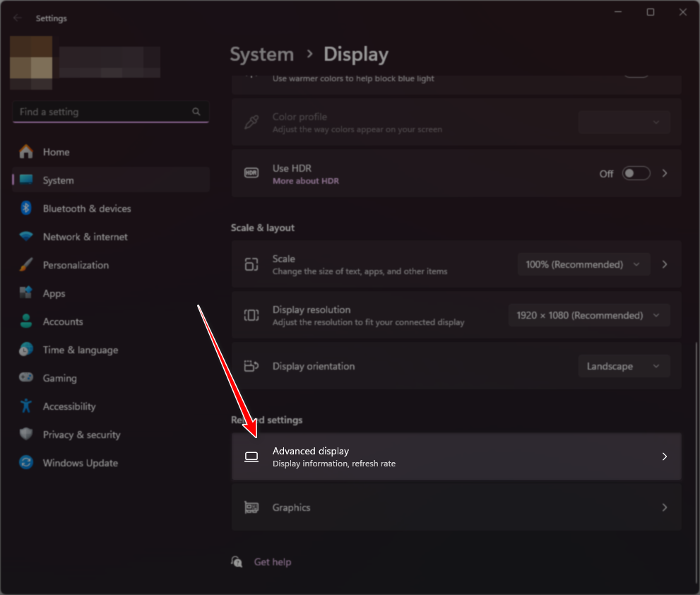Open Windows Update using its icon

[26, 463]
